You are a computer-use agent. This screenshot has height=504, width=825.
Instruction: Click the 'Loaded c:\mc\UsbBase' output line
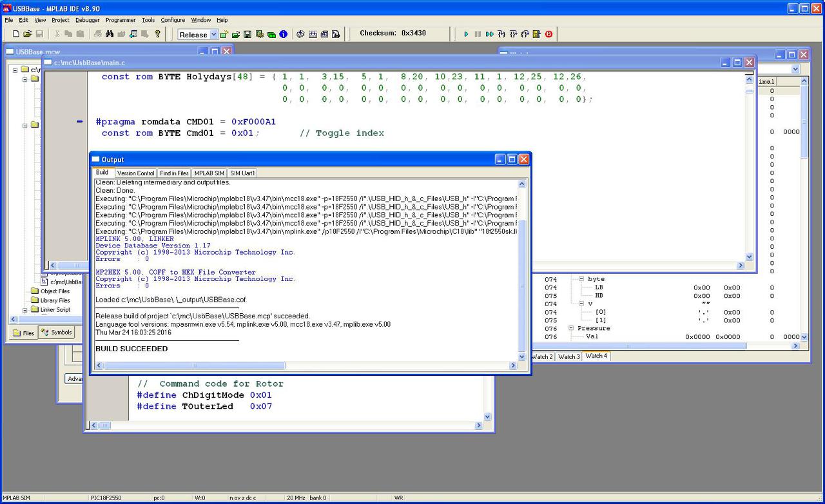coord(171,300)
